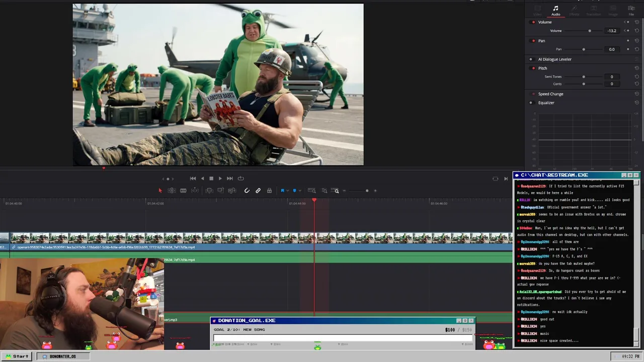The width and height of the screenshot is (644, 362).
Task: Click the next clip skip icon at viewer right
Action: (x=506, y=178)
